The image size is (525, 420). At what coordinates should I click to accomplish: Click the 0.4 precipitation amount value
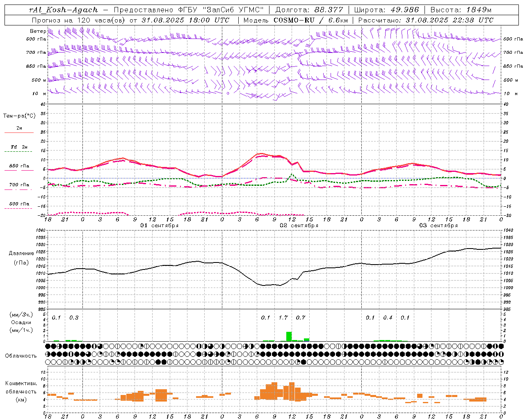tap(388, 317)
